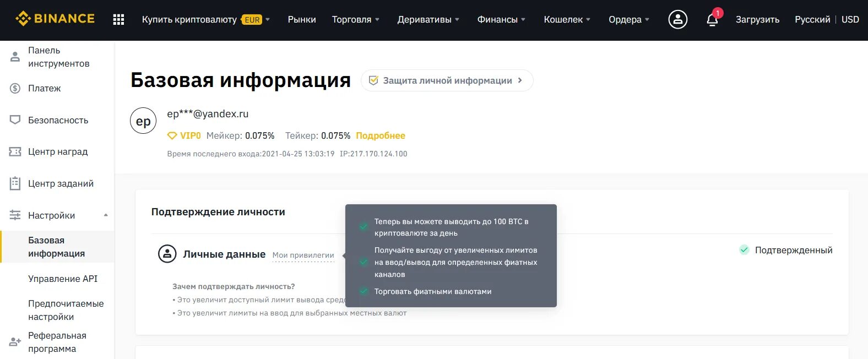The height and width of the screenshot is (359, 868).
Task: Open the user account profile icon
Action: coord(677,19)
